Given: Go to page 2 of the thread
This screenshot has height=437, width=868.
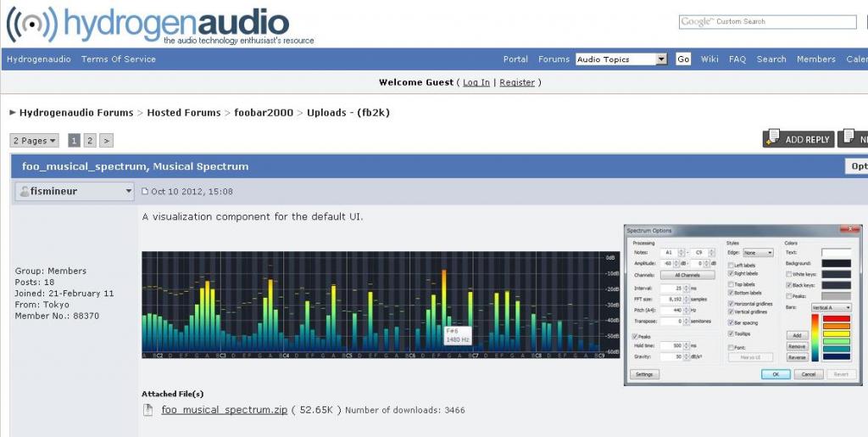Looking at the screenshot, I should (90, 141).
